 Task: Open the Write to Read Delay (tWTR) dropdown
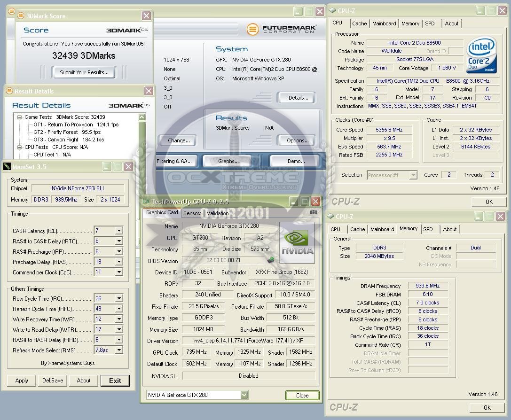tap(119, 329)
